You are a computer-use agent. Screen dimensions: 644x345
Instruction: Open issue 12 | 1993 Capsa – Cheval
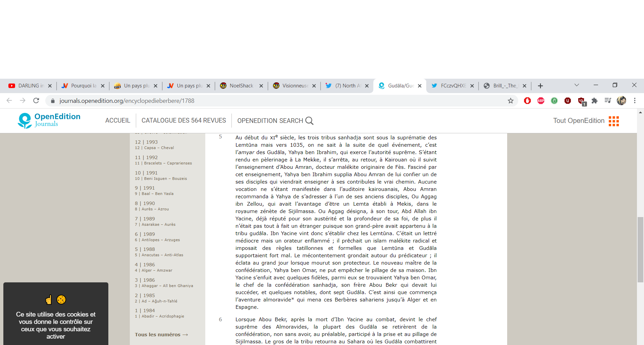click(154, 145)
